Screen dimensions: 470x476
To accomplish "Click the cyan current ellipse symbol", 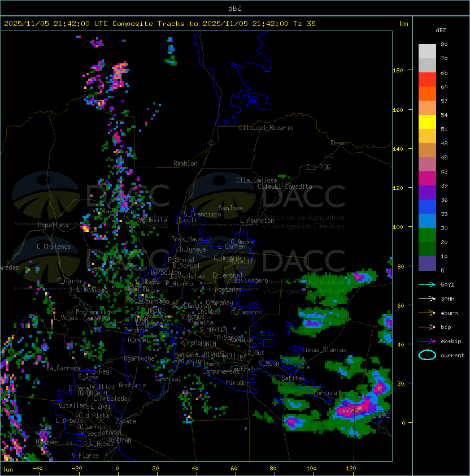I will tap(427, 355).
